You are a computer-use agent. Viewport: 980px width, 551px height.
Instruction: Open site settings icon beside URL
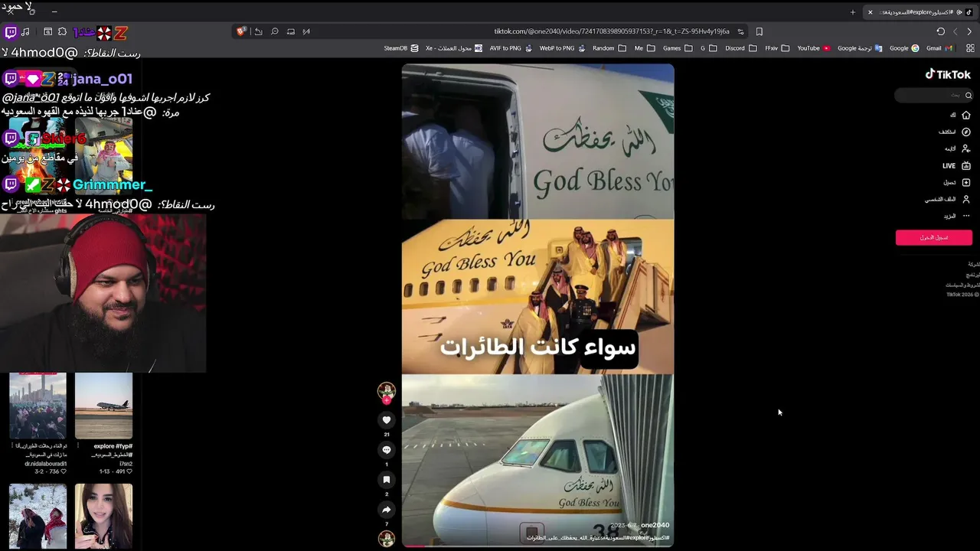coord(740,31)
